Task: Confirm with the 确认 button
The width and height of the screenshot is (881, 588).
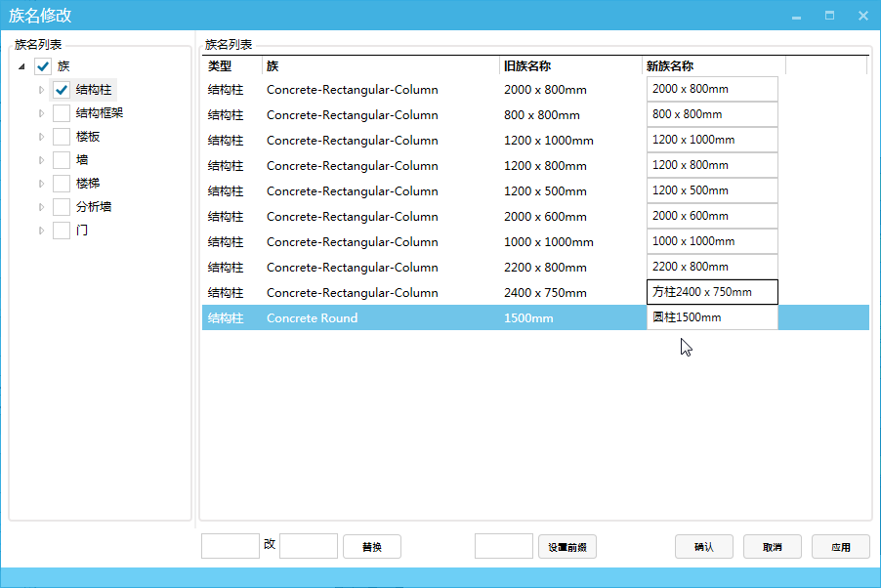Action: [703, 547]
